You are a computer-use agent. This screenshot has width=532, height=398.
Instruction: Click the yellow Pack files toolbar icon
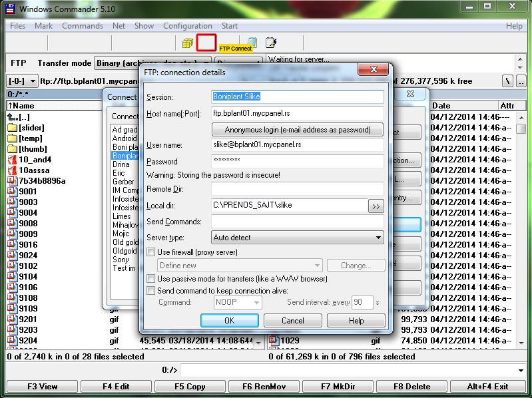[188, 43]
